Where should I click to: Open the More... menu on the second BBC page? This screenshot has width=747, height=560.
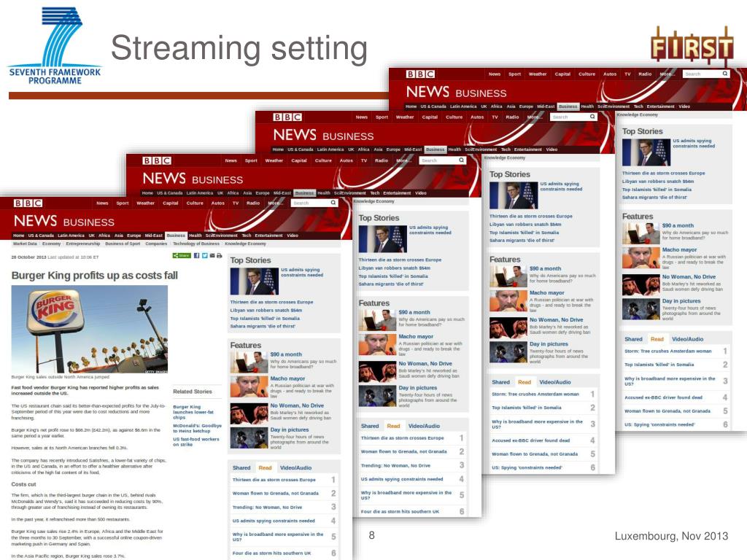pyautogui.click(x=403, y=161)
